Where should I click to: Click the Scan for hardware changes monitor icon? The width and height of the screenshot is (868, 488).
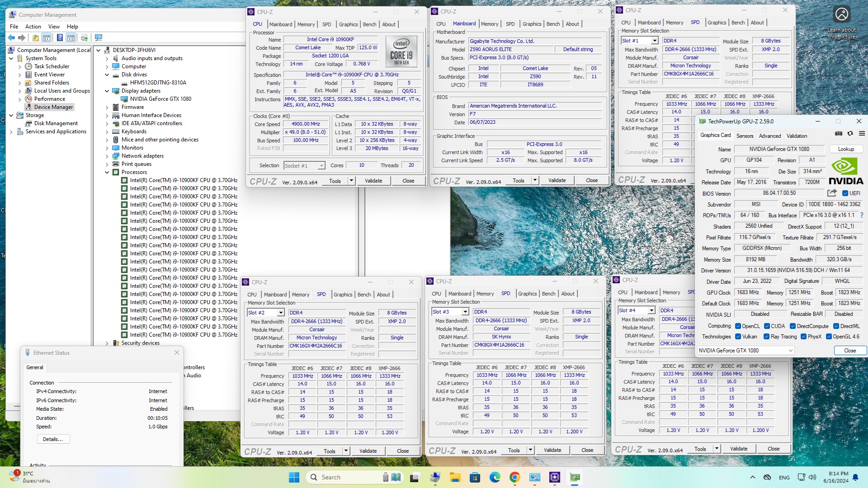[99, 38]
